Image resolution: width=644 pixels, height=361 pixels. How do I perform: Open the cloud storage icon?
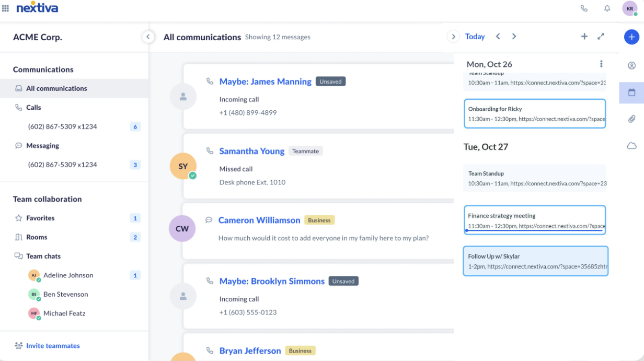631,146
